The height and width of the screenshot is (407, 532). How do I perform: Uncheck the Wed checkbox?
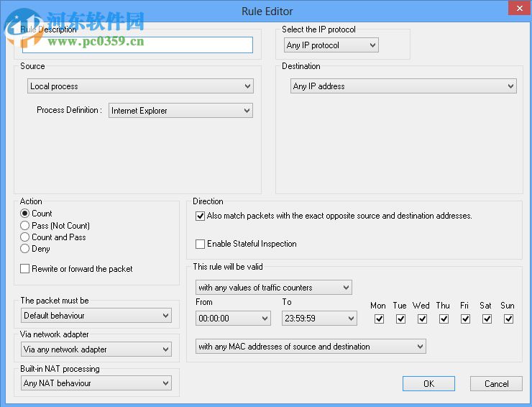pos(422,319)
